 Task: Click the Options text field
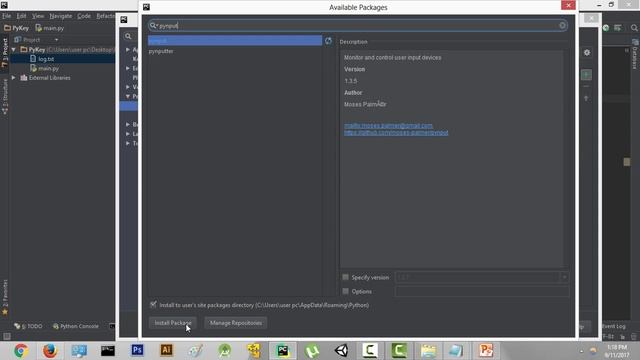click(x=482, y=291)
